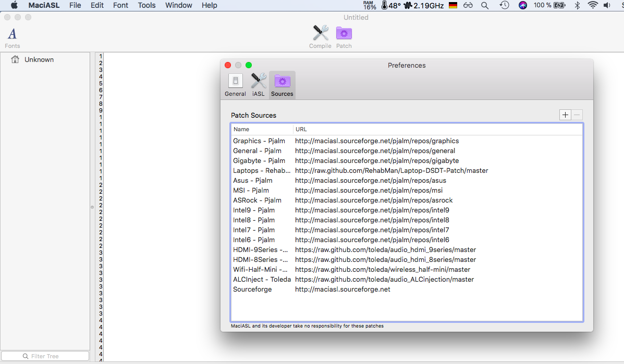Select the ASRock - Pjalm source row
Image resolution: width=624 pixels, height=364 pixels.
point(407,200)
